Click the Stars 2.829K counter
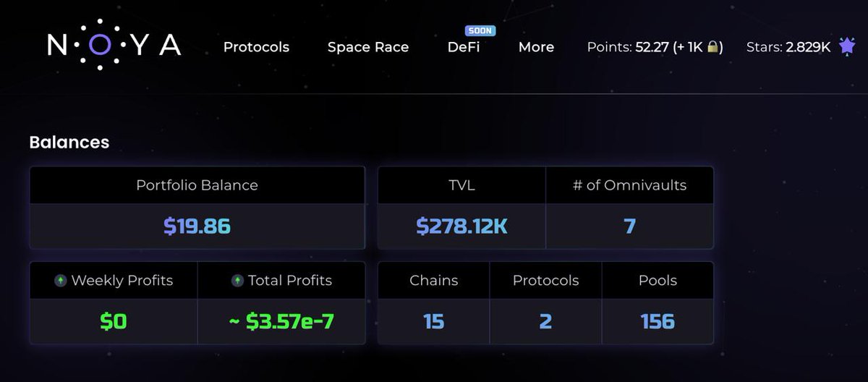The image size is (868, 382). [x=788, y=47]
